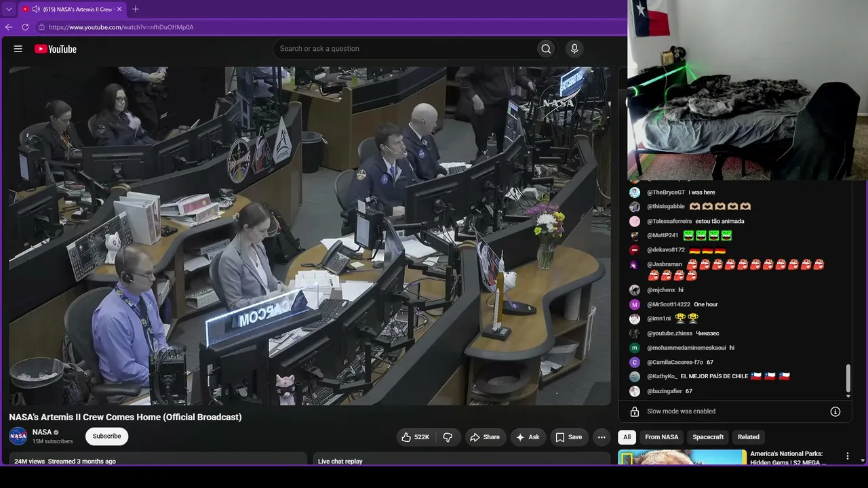Select the Spacecraft filter chip
This screenshot has height=488, width=868.
point(708,437)
